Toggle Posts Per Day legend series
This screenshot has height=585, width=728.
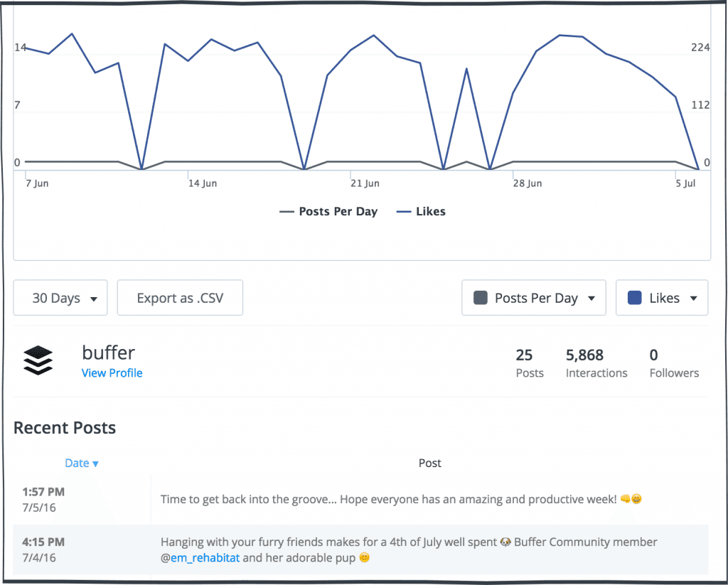329,211
